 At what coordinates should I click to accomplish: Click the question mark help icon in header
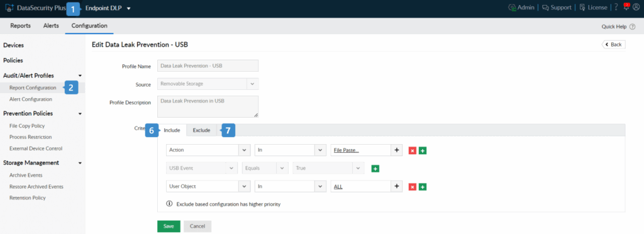616,8
